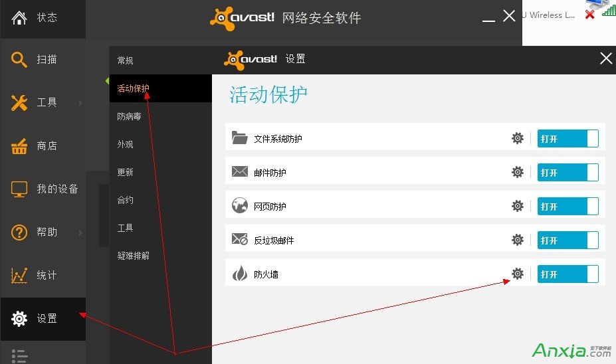Select the 活动保护 settings tab
The width and height of the screenshot is (616, 364).
pyautogui.click(x=160, y=88)
